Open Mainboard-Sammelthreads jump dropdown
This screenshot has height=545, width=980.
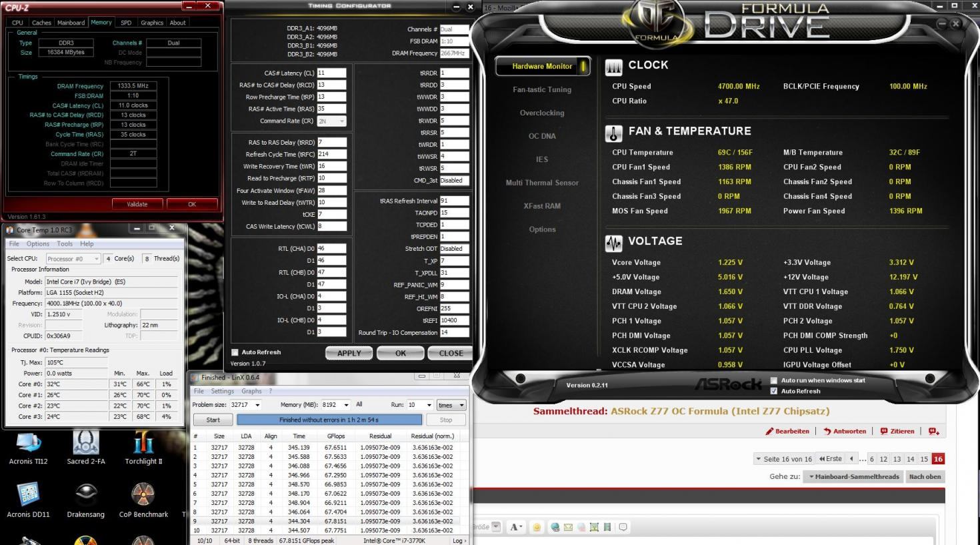[x=854, y=476]
